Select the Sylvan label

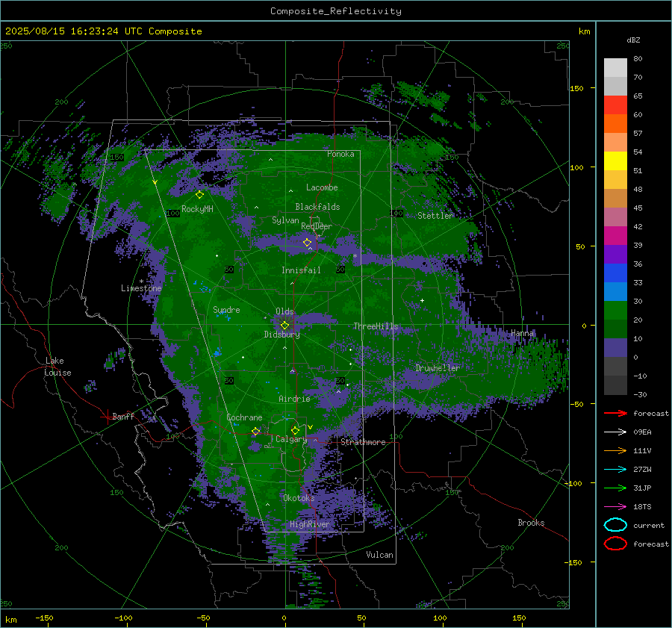pyautogui.click(x=285, y=220)
